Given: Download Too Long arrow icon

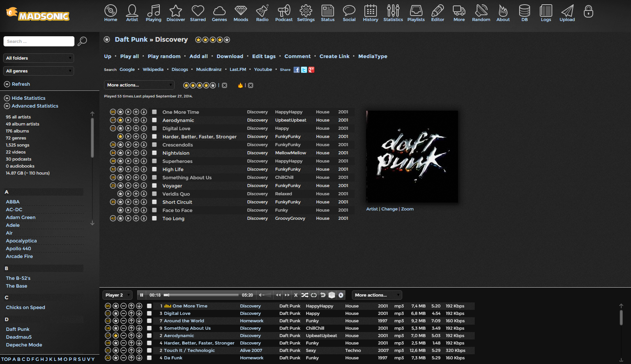Looking at the screenshot, I should tap(144, 218).
